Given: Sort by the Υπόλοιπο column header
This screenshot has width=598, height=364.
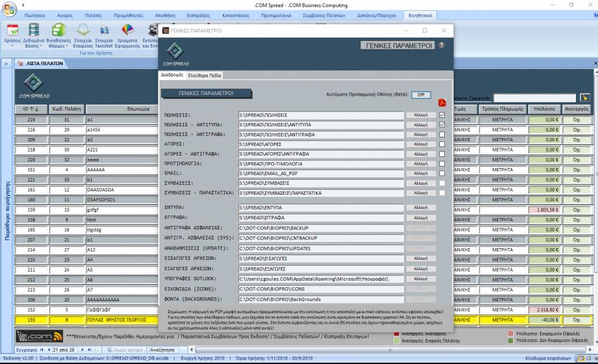Looking at the screenshot, I should pos(544,109).
